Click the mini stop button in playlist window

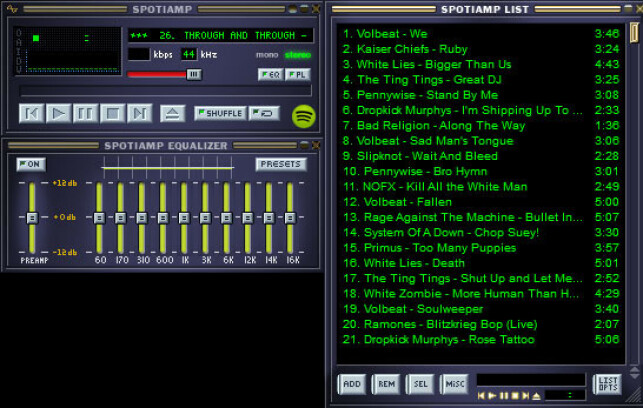[515, 396]
